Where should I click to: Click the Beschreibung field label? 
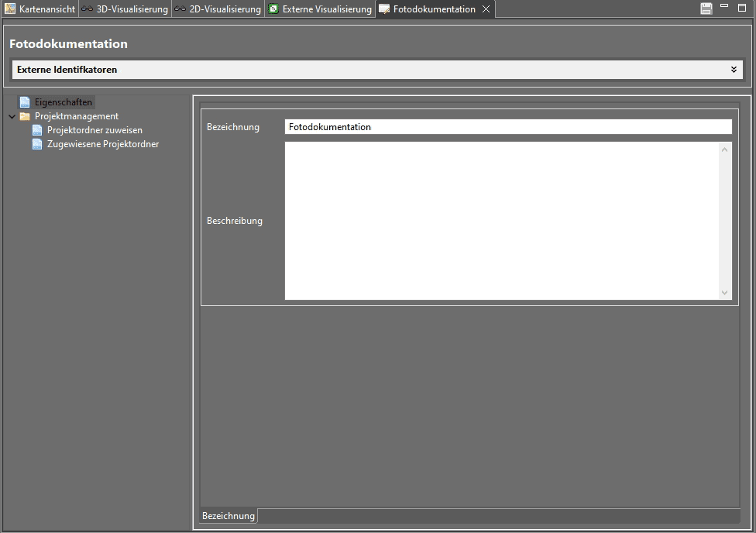235,221
